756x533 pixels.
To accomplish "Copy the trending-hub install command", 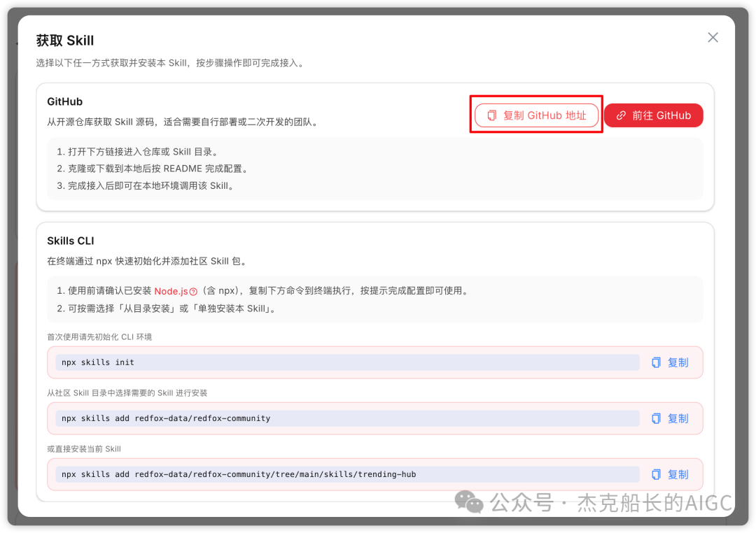I will coord(670,474).
